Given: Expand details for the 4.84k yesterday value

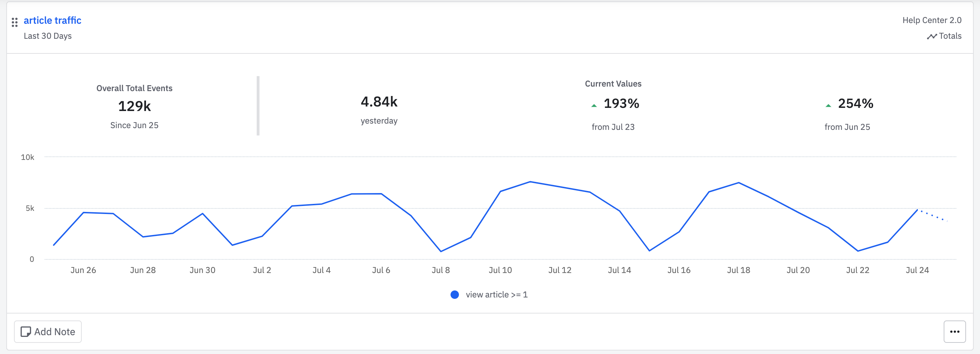Looking at the screenshot, I should (379, 103).
